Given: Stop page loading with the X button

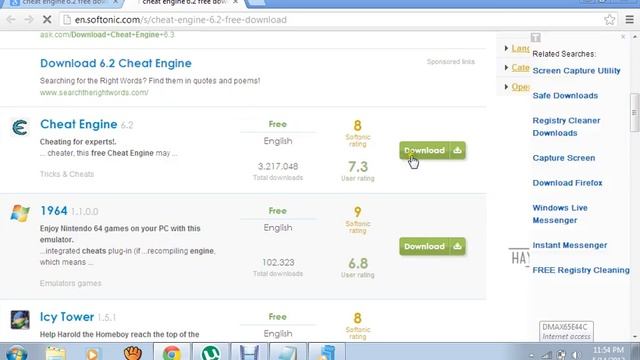Looking at the screenshot, I should tap(47, 20).
